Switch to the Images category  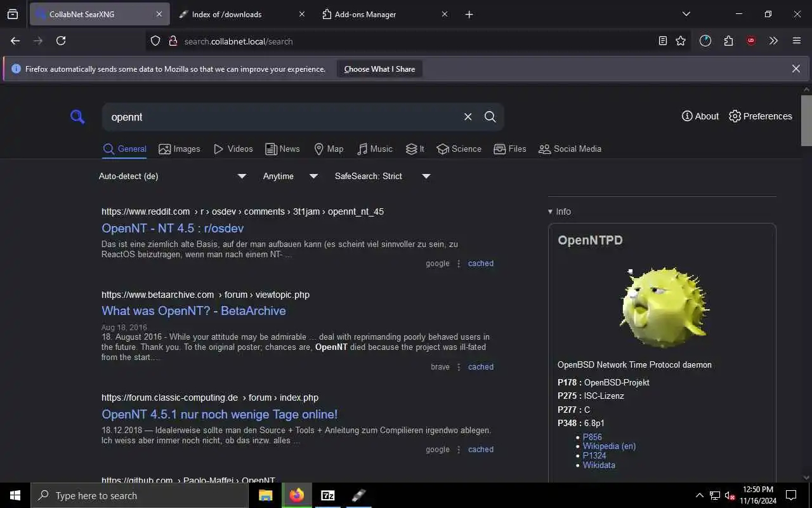pos(179,149)
